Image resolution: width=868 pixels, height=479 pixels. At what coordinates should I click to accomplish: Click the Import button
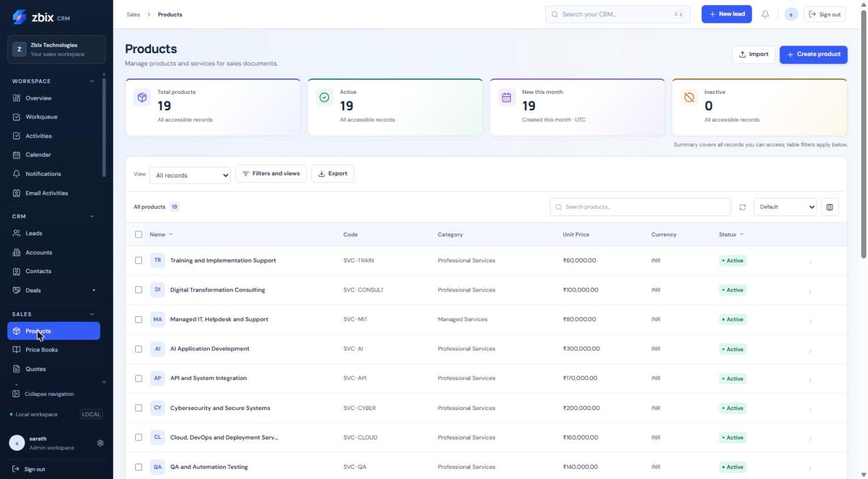[754, 54]
